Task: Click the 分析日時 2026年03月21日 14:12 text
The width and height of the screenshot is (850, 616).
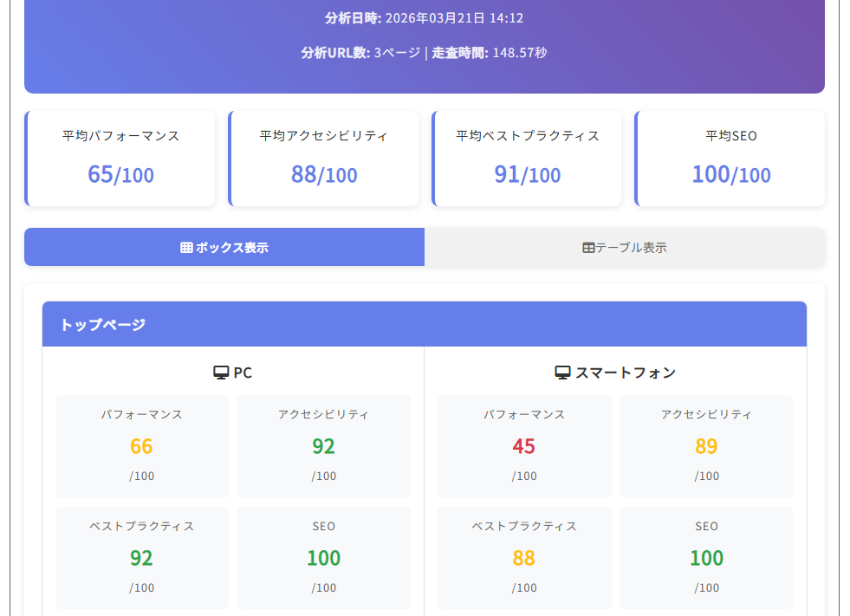Action: tap(425, 18)
